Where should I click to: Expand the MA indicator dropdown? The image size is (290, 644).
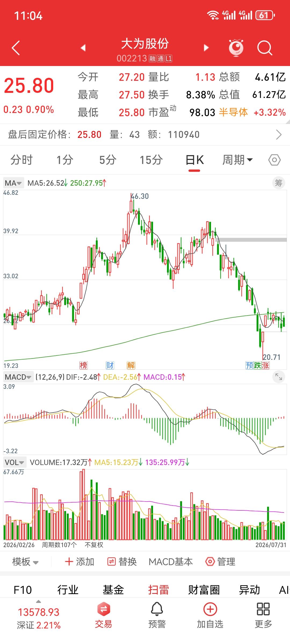(13, 183)
